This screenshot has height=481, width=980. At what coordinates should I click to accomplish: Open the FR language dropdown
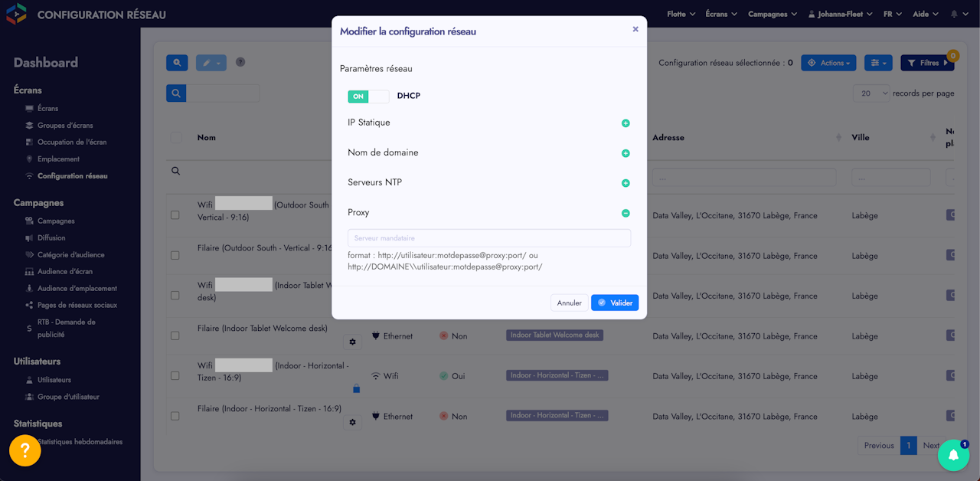click(x=893, y=14)
